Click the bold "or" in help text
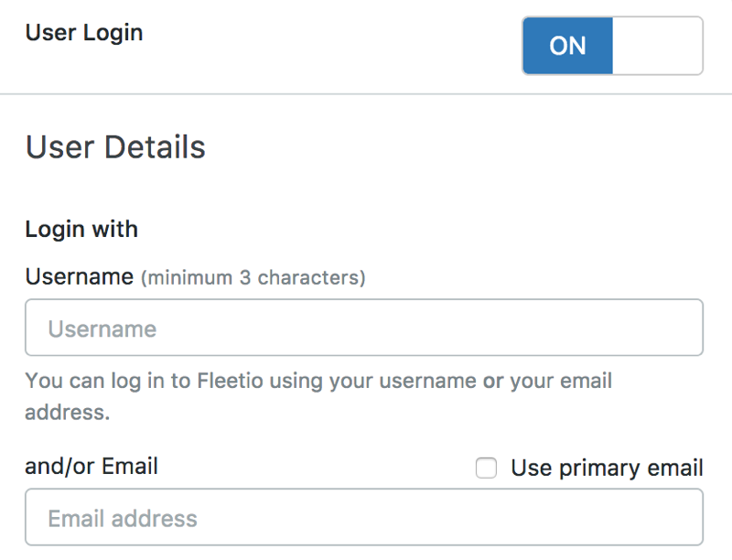732x560 pixels. click(x=493, y=381)
